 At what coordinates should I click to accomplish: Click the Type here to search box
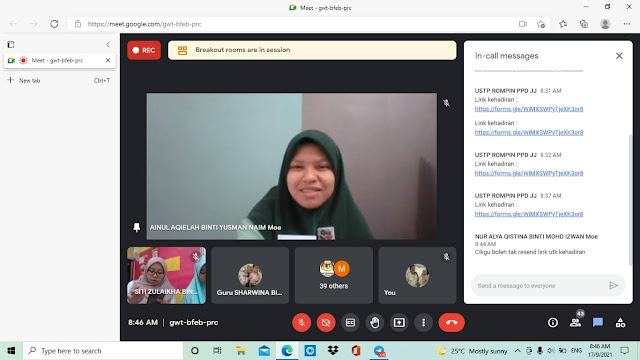[x=103, y=351]
